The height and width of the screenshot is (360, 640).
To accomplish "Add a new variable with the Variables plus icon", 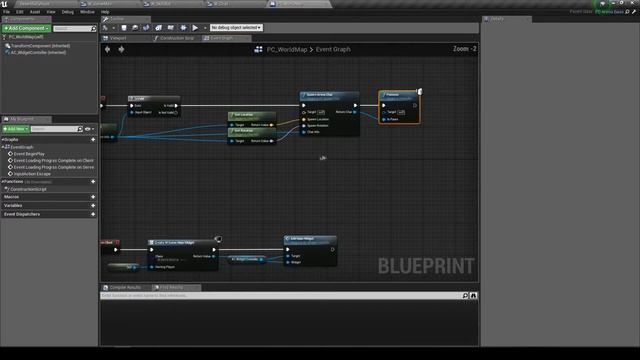I will click(x=93, y=206).
